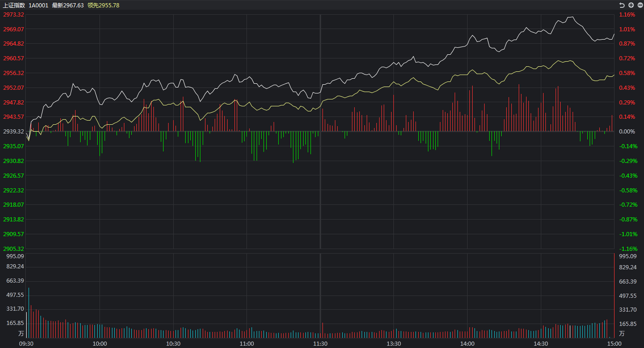Click the 2939.32 baseline price label
This screenshot has width=644, height=348.
14,132
